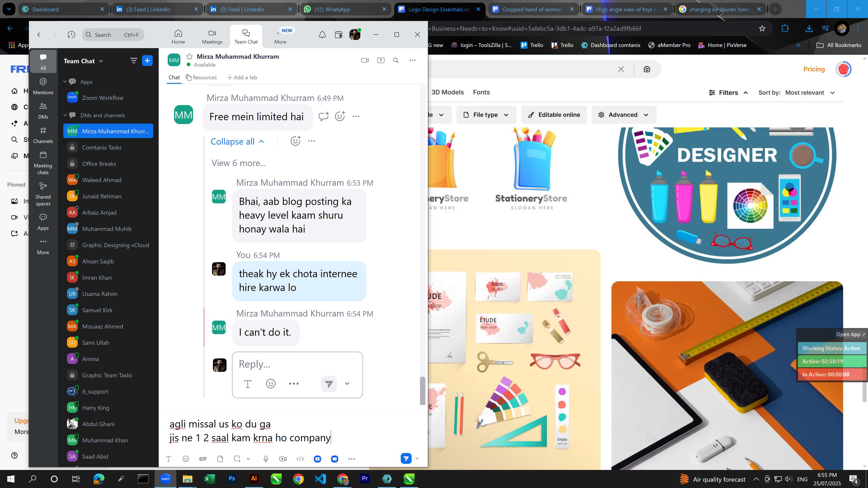The width and height of the screenshot is (868, 488).
Task: Open Pricing link in Freepik
Action: [814, 69]
